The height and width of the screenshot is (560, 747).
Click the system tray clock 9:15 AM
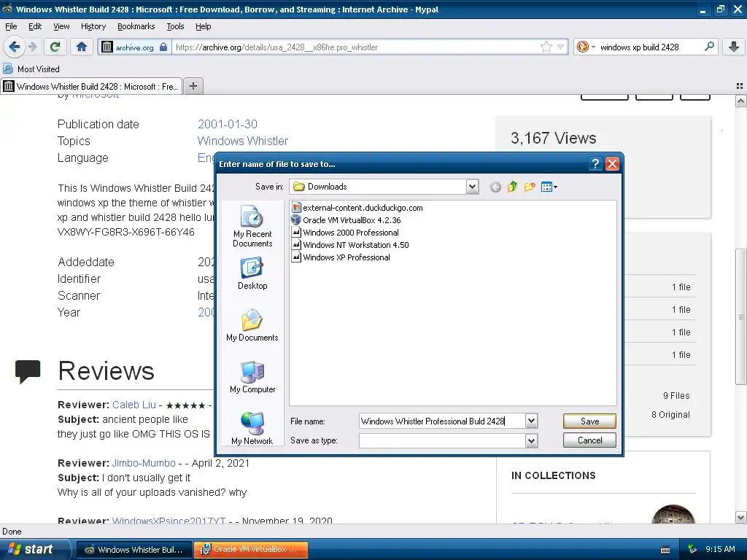(x=720, y=550)
